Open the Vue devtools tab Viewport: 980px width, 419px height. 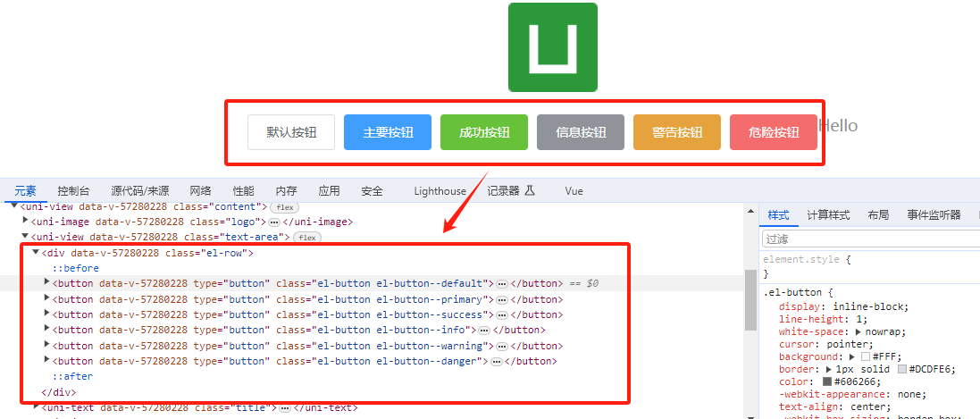click(574, 191)
